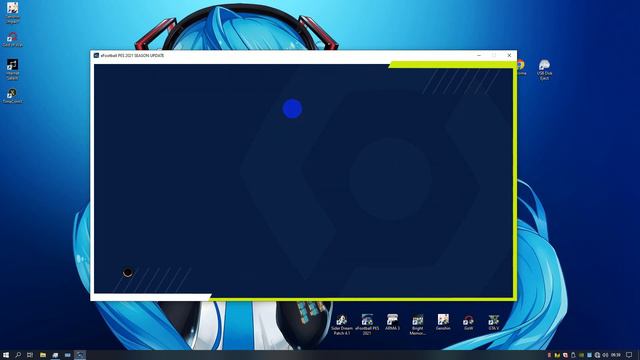Screen dimensions: 640x360
Task: Open the Bright Memory desktop shortcut
Action: point(418,324)
